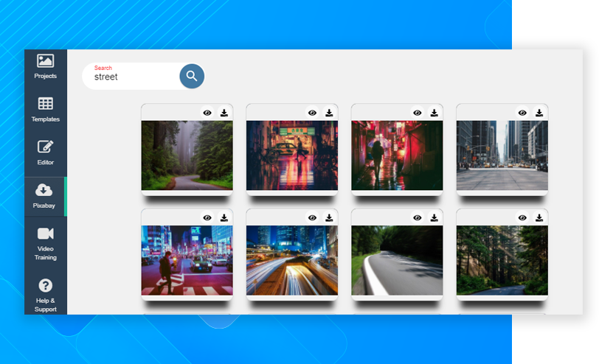The width and height of the screenshot is (599, 364).
Task: Download the daytime city avenue image
Action: tap(539, 113)
